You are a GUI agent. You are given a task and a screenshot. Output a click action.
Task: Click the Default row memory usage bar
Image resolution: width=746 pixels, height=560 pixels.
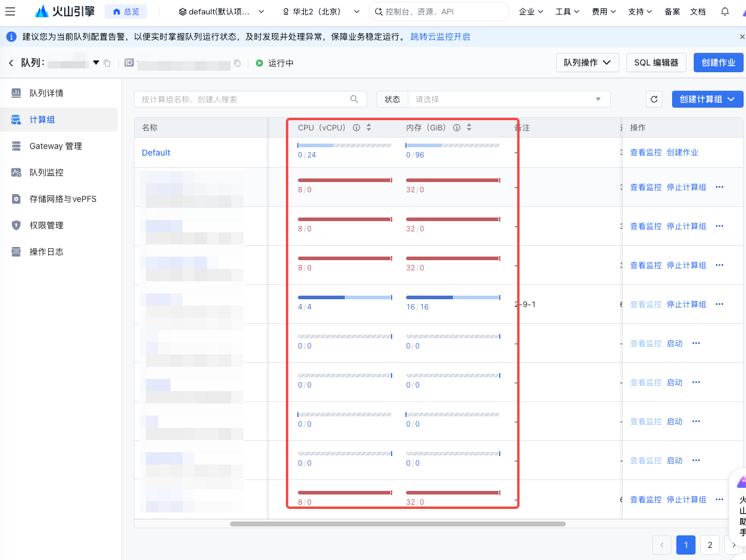453,145
